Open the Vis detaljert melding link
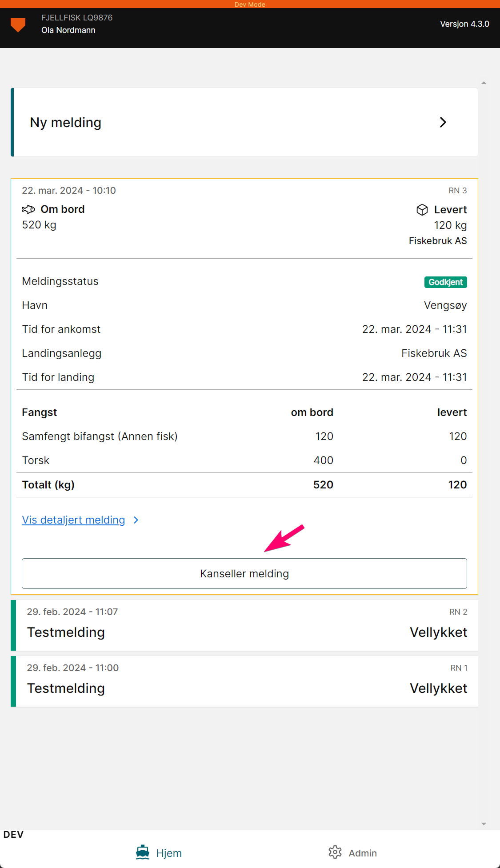The image size is (500, 868). [74, 520]
